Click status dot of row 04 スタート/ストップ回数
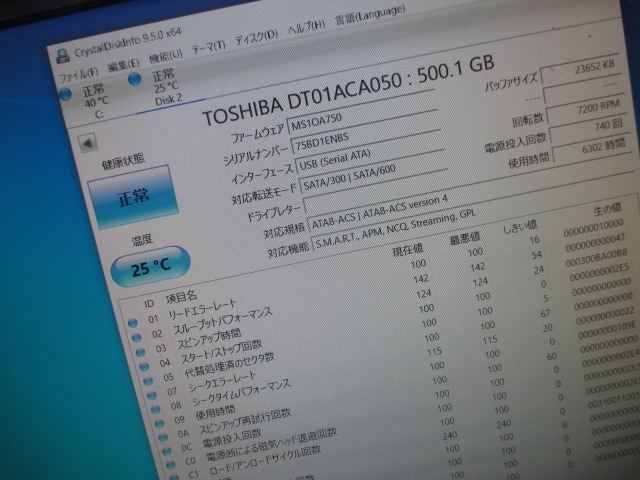 click(x=144, y=367)
